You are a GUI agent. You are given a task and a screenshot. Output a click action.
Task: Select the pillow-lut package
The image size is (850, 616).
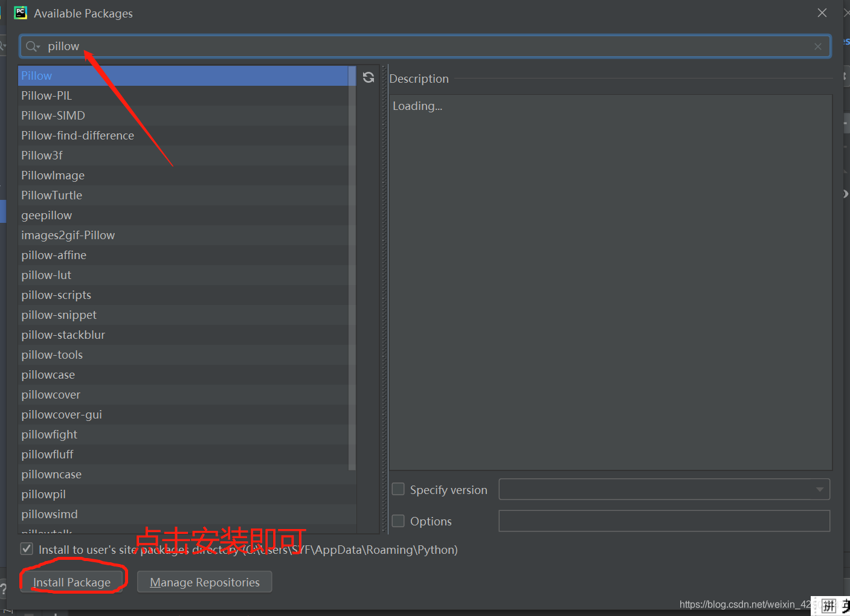tap(184, 275)
